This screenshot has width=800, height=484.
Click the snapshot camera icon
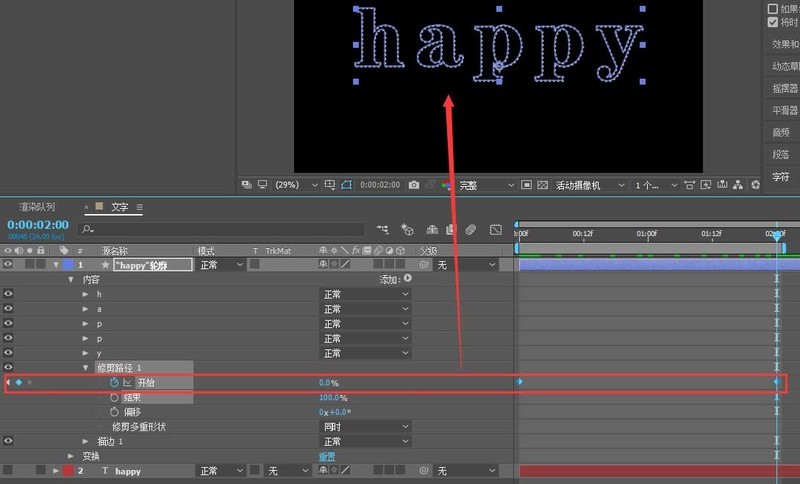point(414,185)
